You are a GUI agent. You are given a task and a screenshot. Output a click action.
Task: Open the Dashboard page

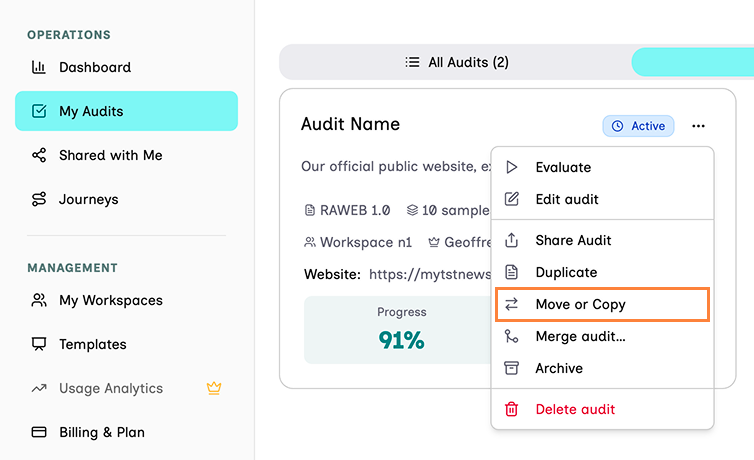click(x=126, y=67)
